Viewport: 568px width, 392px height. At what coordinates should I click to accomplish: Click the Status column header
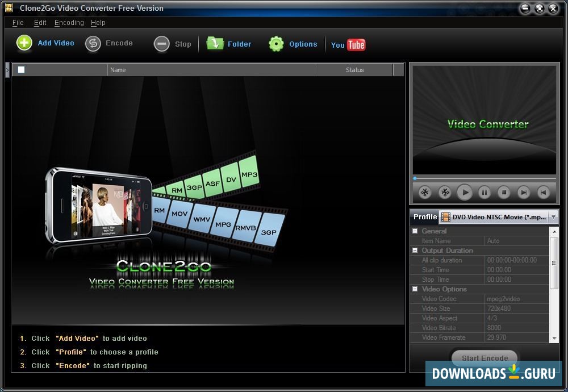355,70
